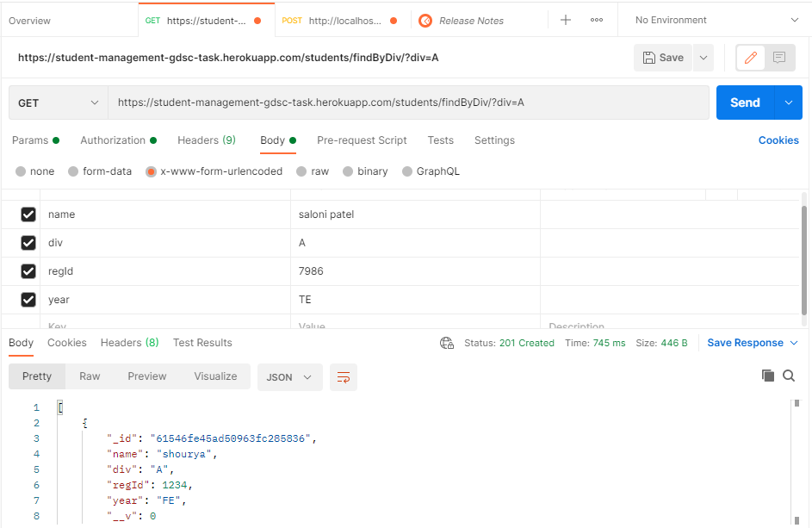Click the response Time 745 ms

(595, 343)
